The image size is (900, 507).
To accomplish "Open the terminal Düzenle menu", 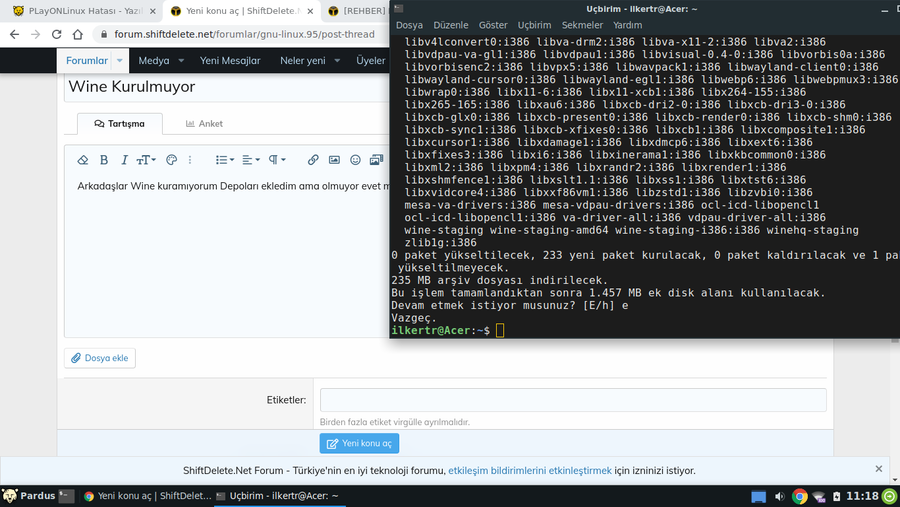I will tap(451, 25).
